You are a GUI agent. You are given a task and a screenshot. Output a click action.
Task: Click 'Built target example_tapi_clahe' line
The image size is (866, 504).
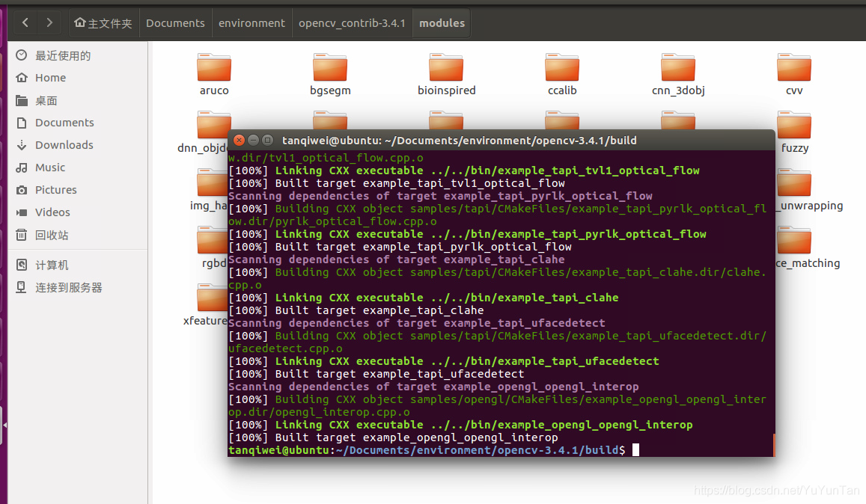tap(356, 310)
